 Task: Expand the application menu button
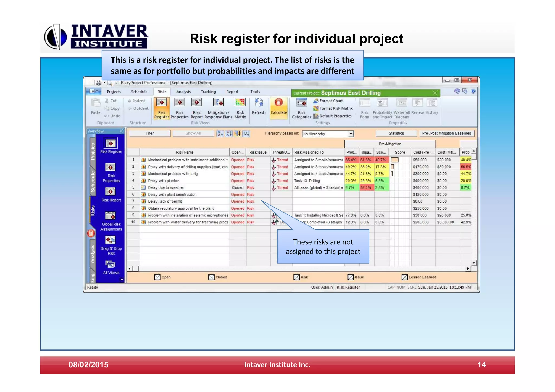[94, 91]
